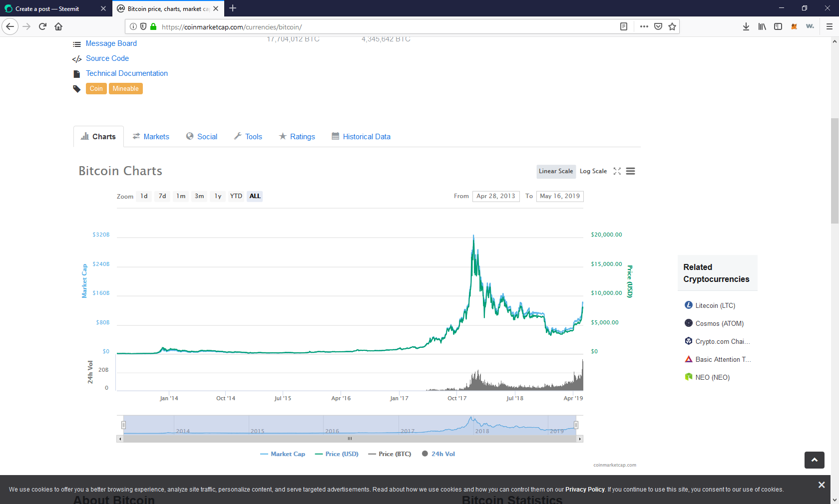Toggle the Price (BTC) series in legend
Image resolution: width=839 pixels, height=504 pixels.
tap(390, 454)
